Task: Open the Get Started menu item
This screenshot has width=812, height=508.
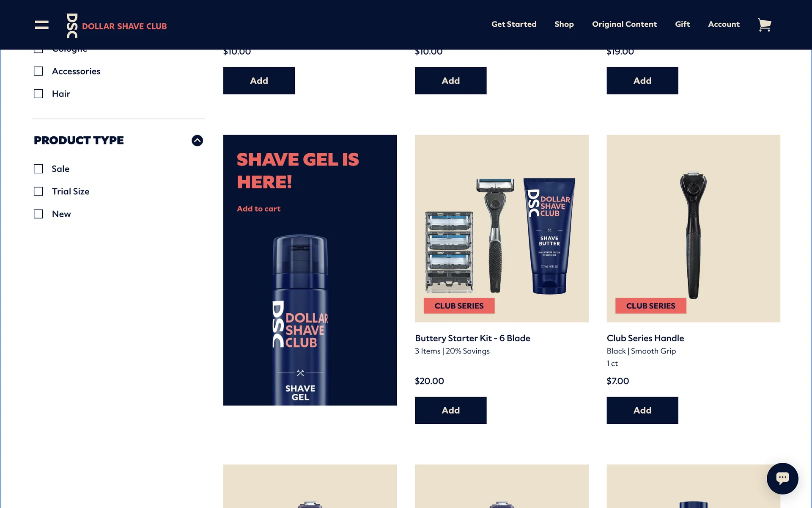Action: pyautogui.click(x=514, y=24)
